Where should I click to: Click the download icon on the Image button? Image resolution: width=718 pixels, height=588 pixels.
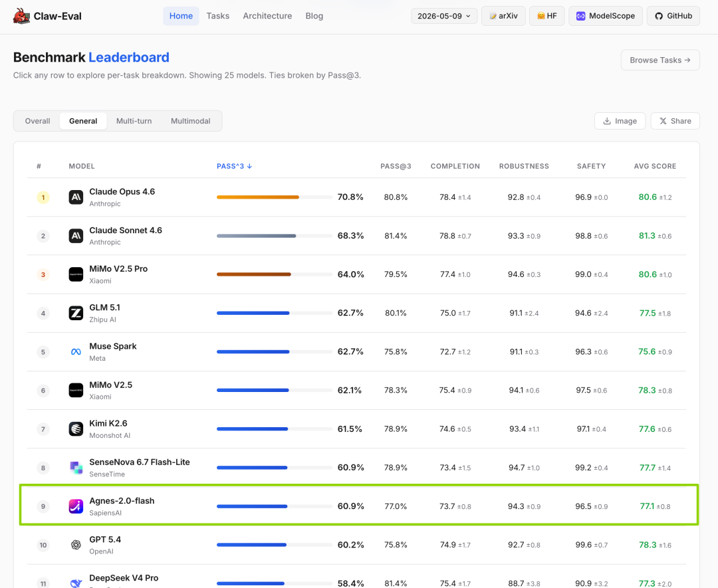tap(607, 121)
